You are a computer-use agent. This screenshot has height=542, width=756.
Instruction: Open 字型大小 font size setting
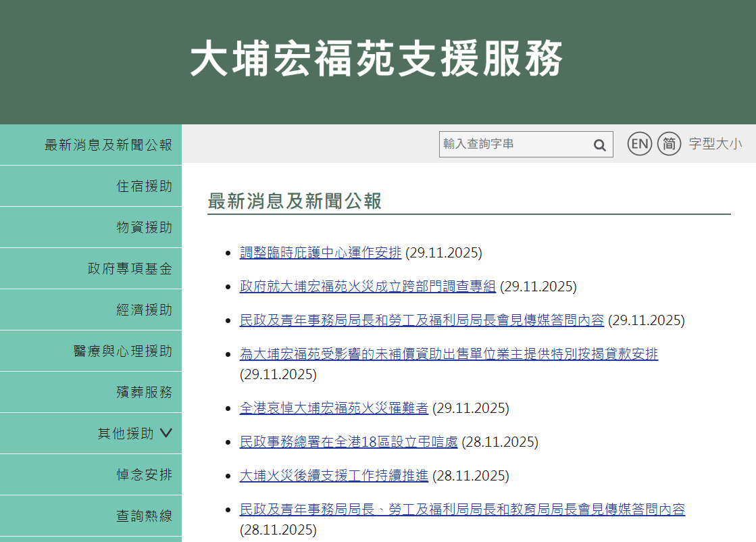click(x=715, y=144)
